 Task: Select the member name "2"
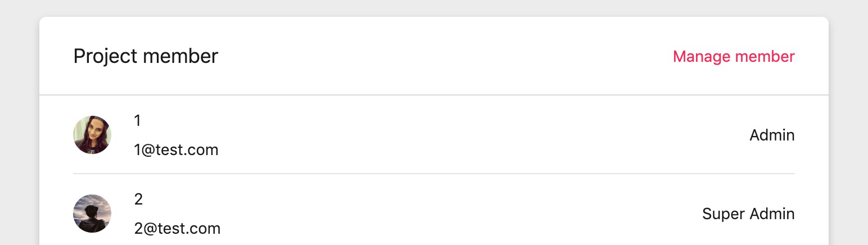[x=138, y=199]
